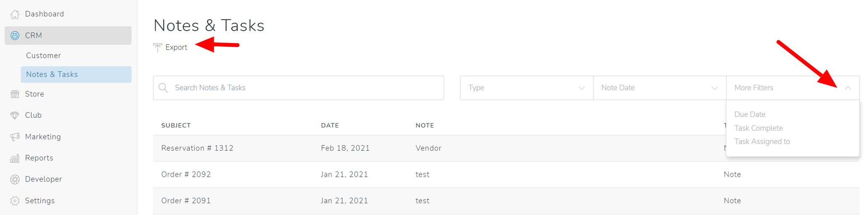Click the Marketing megaphone icon
The width and height of the screenshot is (868, 215).
coord(15,137)
